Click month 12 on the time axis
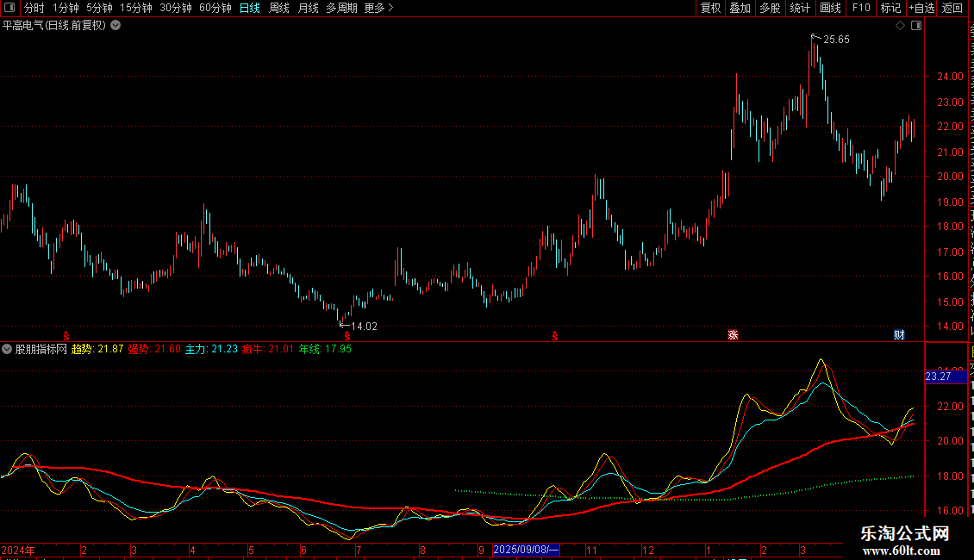 (648, 550)
